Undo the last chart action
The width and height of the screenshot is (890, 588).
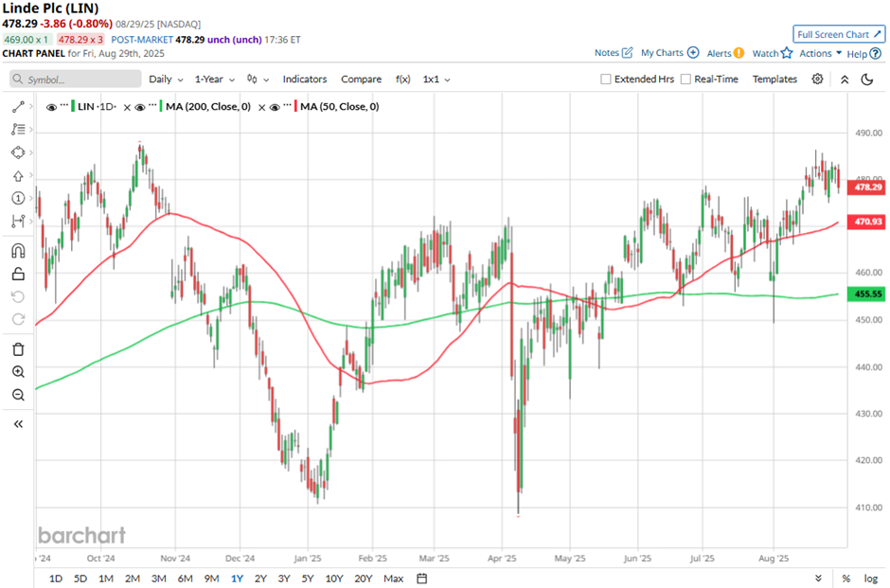[18, 296]
